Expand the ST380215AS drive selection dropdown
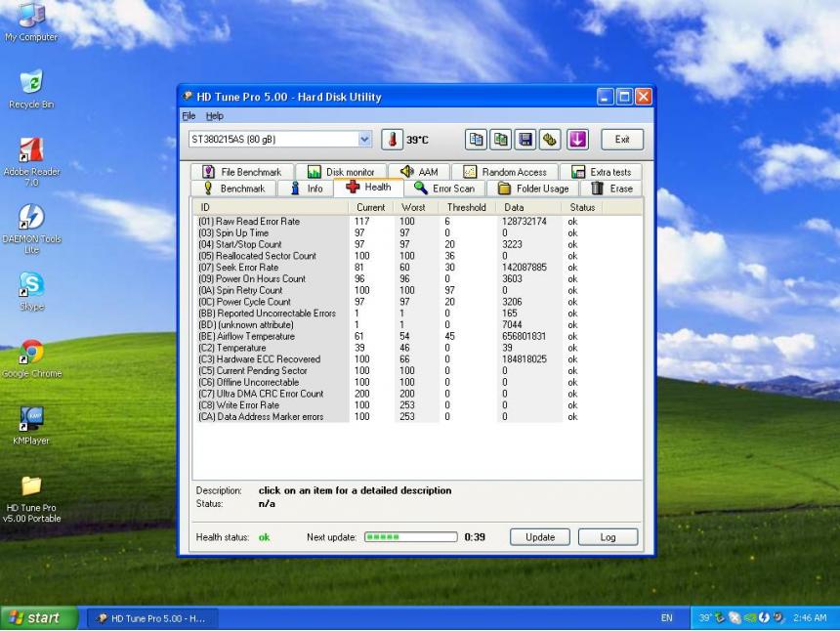The height and width of the screenshot is (631, 840). coord(364,140)
